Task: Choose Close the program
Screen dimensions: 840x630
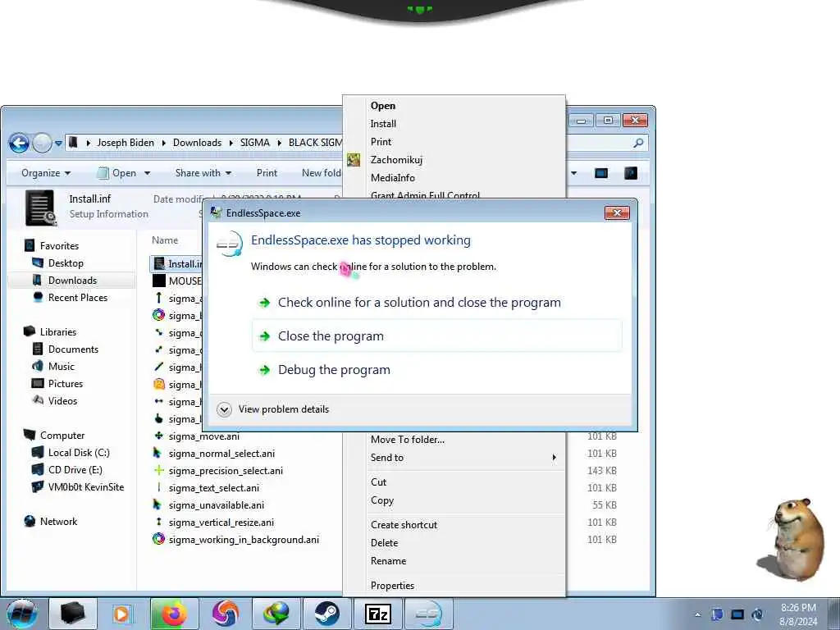Action: pyautogui.click(x=436, y=336)
